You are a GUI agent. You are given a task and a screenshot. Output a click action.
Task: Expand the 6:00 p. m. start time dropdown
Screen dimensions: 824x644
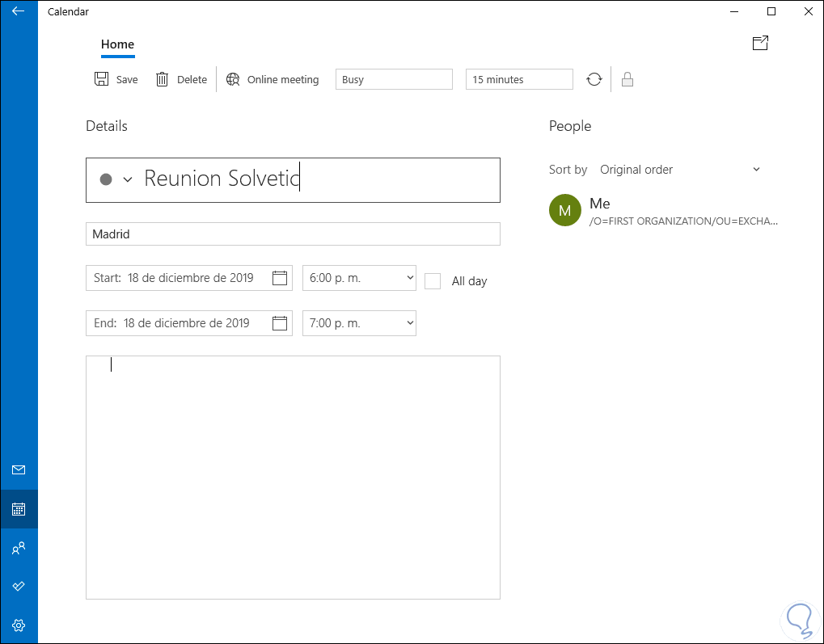(359, 278)
